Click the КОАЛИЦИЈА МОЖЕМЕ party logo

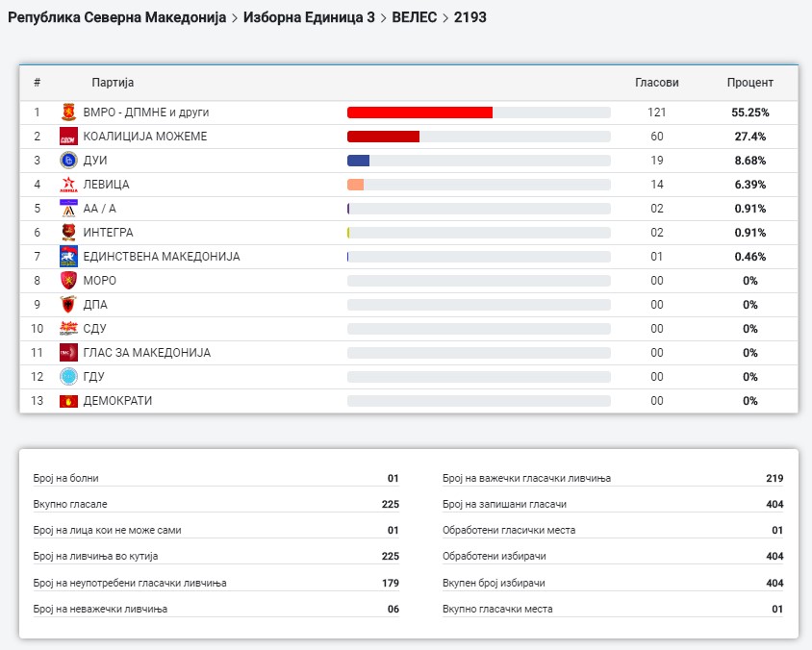tap(68, 137)
